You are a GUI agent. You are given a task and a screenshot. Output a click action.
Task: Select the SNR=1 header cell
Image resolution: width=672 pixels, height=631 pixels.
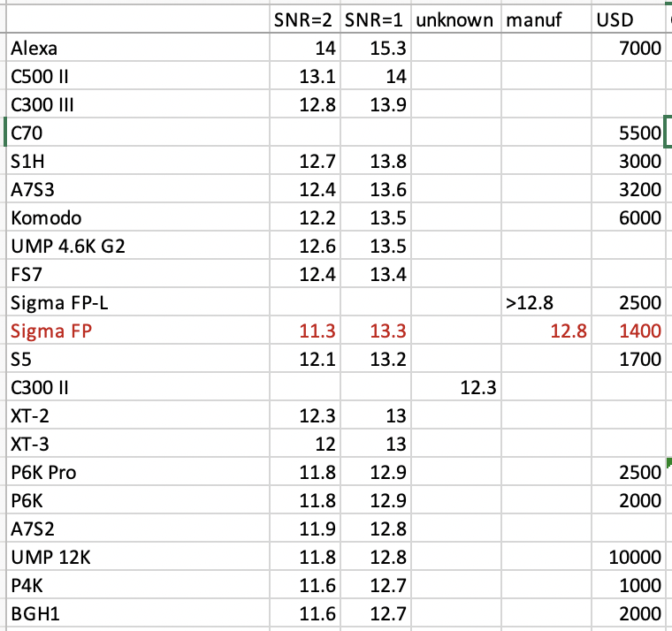(376, 19)
